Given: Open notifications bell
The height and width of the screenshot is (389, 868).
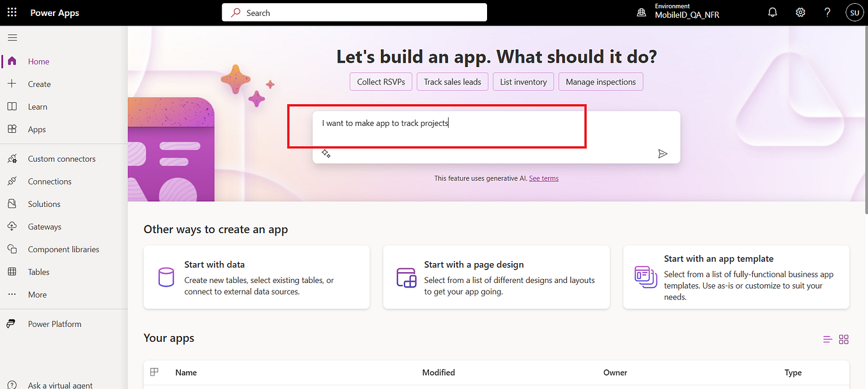Looking at the screenshot, I should click(x=772, y=12).
